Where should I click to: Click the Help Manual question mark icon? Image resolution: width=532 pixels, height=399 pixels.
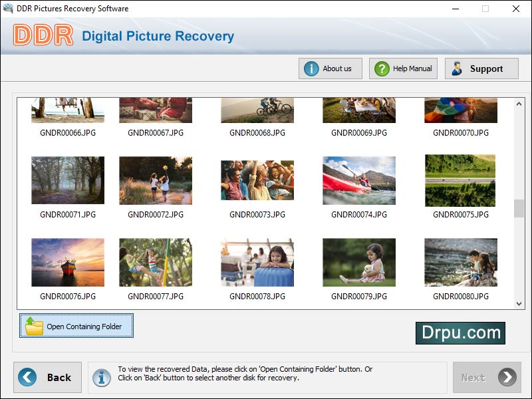382,68
